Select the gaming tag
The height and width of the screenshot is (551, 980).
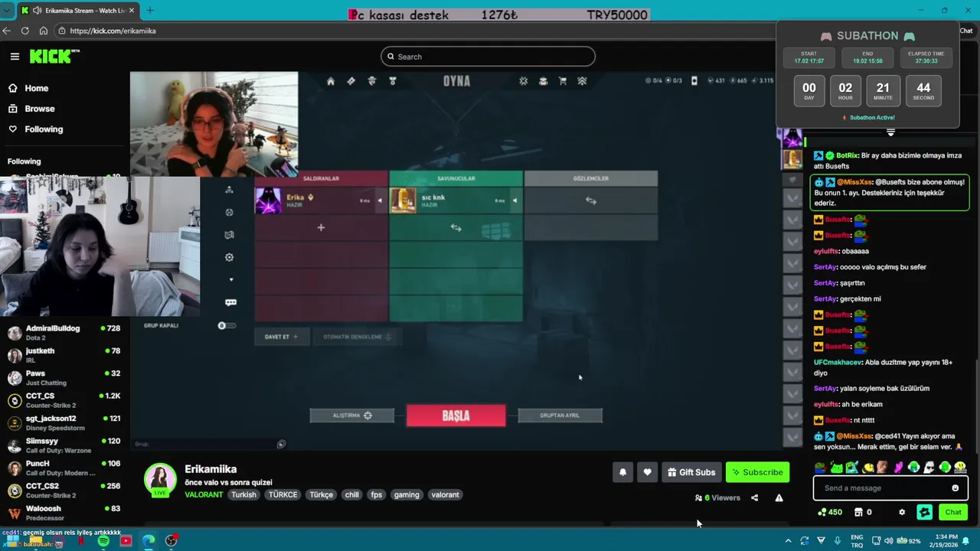point(407,494)
